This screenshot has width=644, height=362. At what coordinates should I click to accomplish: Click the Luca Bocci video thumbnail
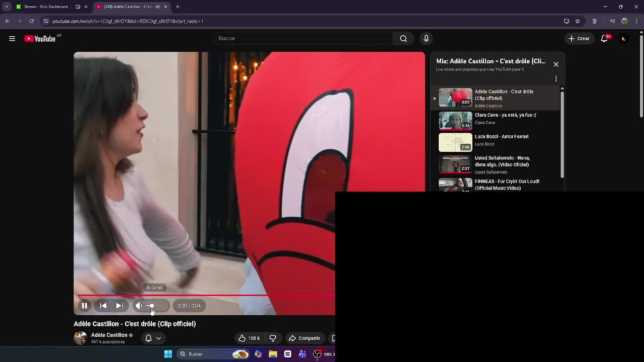[455, 142]
